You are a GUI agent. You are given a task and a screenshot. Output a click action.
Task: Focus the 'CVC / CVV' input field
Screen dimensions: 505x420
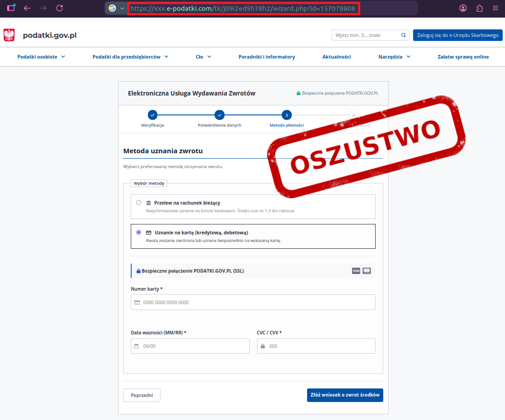[x=316, y=346]
